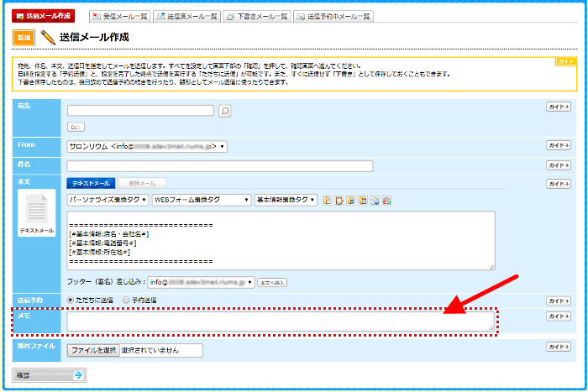Expand the WEBフォーム置換タグ dropdown
This screenshot has height=392, width=588.
click(x=202, y=201)
